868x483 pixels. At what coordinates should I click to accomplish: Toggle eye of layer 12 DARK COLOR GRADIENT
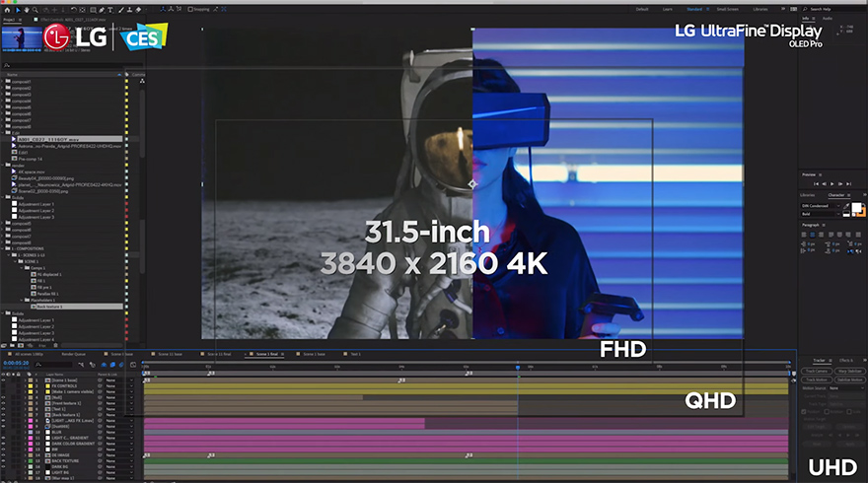click(3, 444)
